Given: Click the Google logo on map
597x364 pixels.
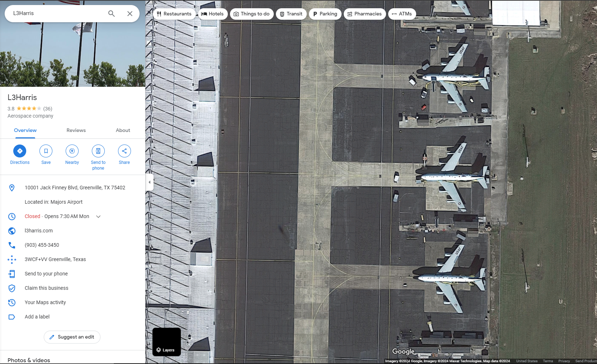Looking at the screenshot, I should (403, 351).
